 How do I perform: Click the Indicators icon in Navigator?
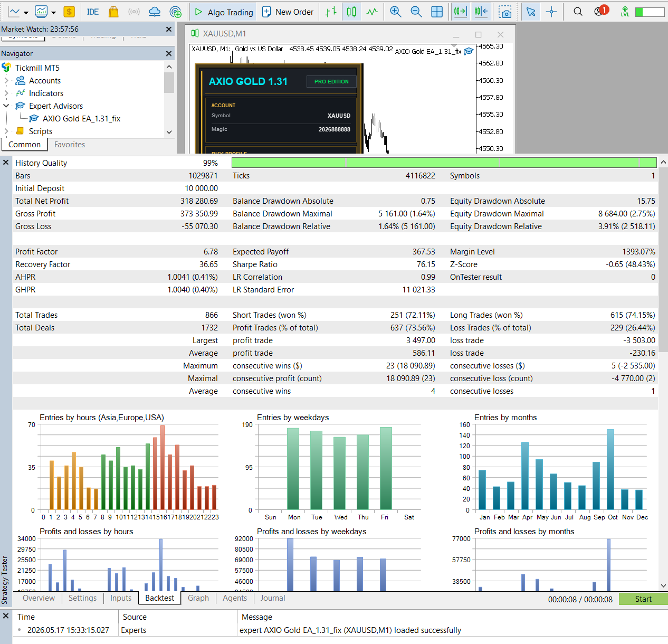point(21,93)
